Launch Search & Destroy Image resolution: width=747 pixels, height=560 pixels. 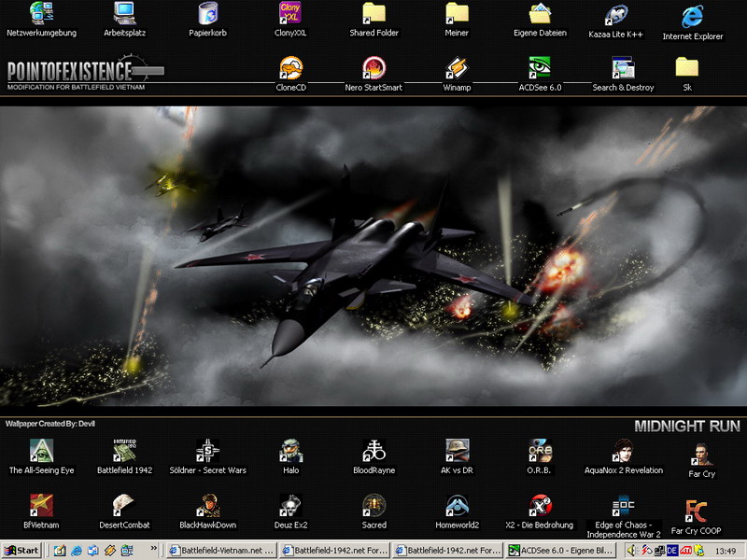click(623, 75)
